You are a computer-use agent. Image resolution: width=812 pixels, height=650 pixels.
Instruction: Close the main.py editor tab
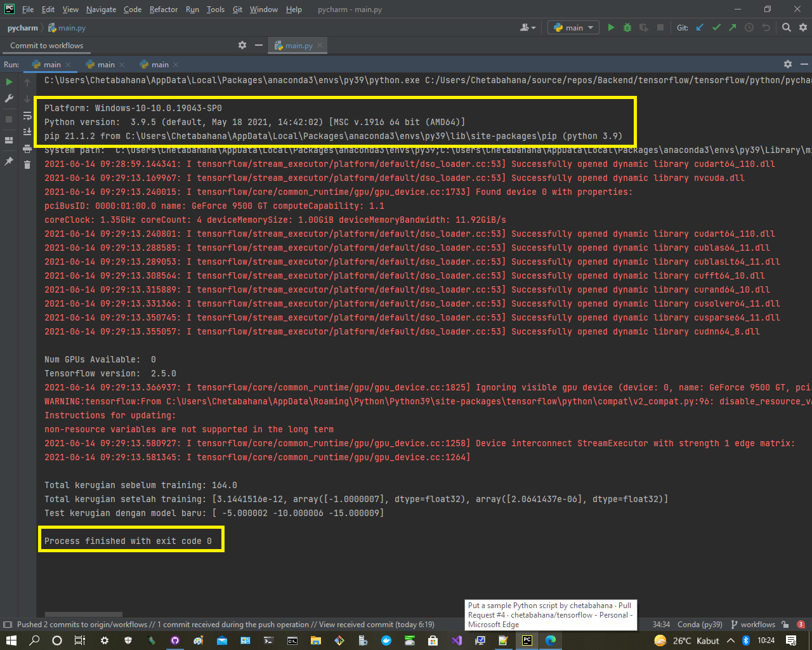click(x=320, y=45)
